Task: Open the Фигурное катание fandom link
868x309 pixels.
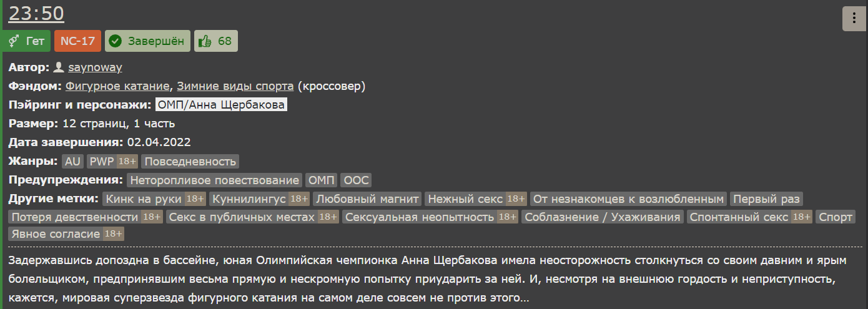Action: pyautogui.click(x=117, y=86)
